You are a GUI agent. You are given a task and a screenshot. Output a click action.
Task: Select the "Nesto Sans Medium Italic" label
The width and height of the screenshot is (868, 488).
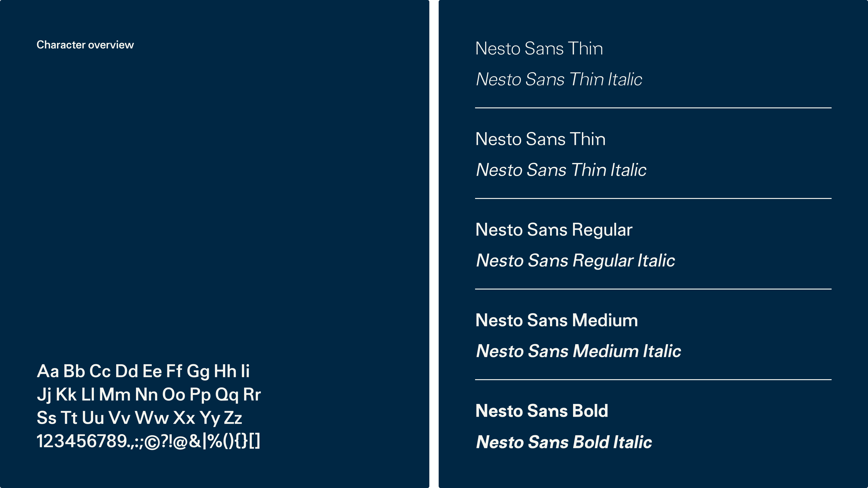pos(578,351)
